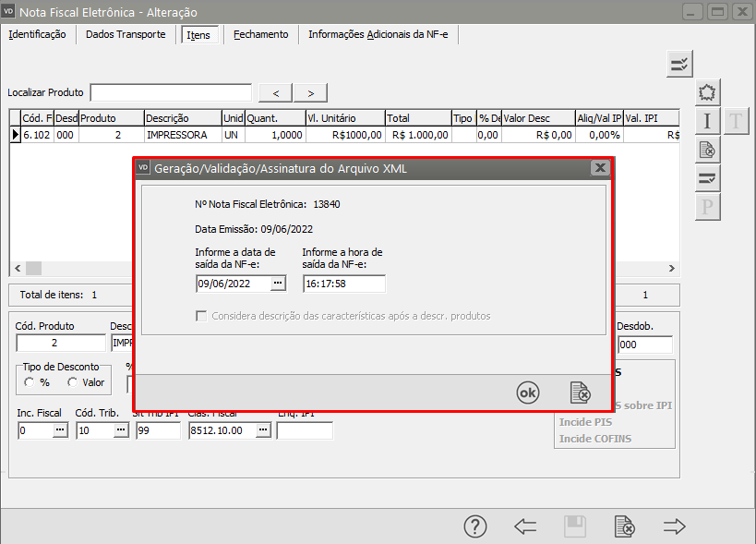Screen dimensions: 756x544
Task: Click the NF-e exit time field
Action: 343,284
